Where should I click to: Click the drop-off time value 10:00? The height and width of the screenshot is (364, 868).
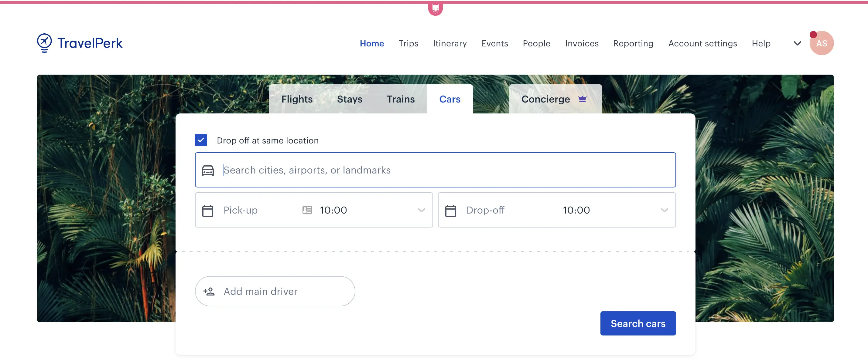tap(576, 210)
